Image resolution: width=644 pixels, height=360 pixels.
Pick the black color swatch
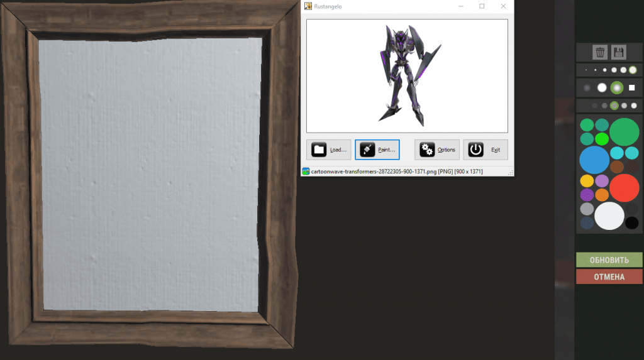pyautogui.click(x=631, y=223)
